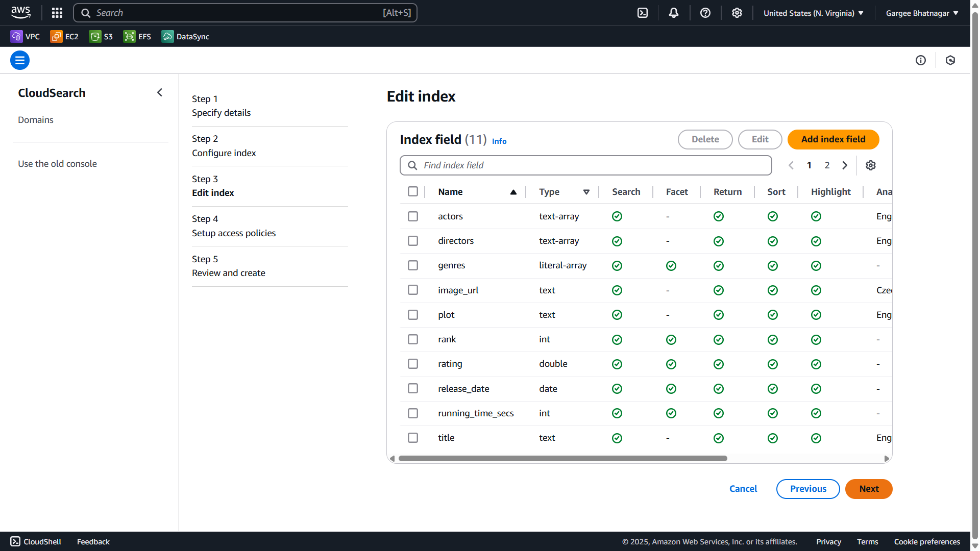Click the Add index field button
Viewport: 980px width, 551px height.
[833, 139]
